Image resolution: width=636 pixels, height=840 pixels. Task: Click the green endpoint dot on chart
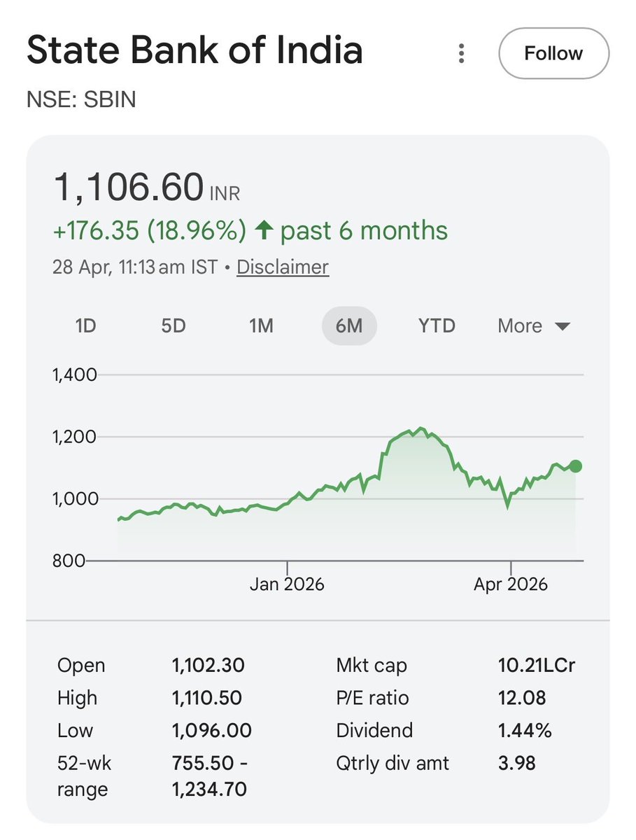point(576,466)
